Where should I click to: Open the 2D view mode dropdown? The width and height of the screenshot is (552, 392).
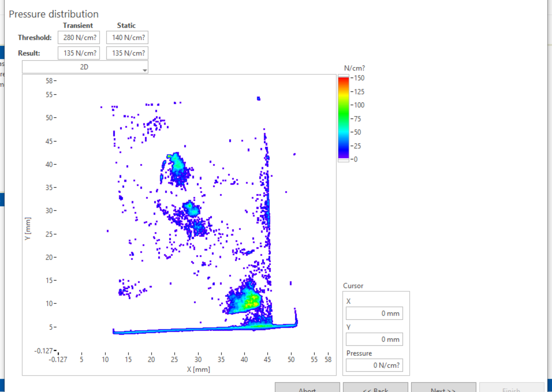pyautogui.click(x=85, y=67)
